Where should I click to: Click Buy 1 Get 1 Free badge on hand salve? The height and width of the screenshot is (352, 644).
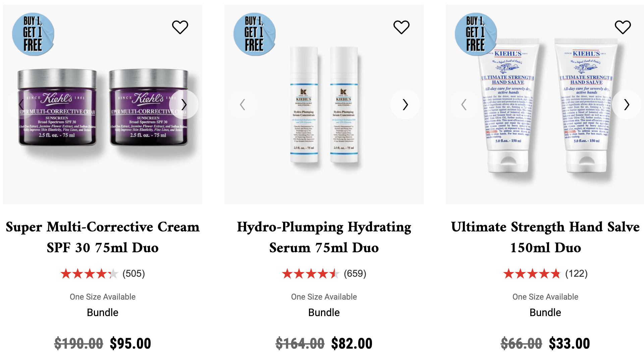[476, 34]
